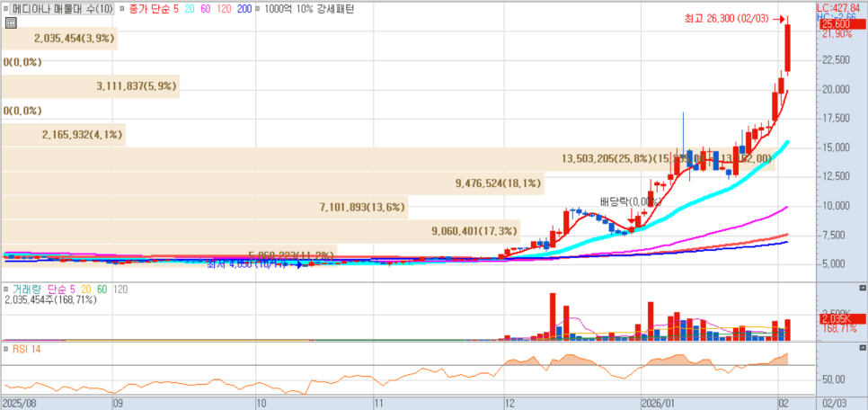Click the 2025/08 date on time axis
The width and height of the screenshot is (868, 410).
18,402
